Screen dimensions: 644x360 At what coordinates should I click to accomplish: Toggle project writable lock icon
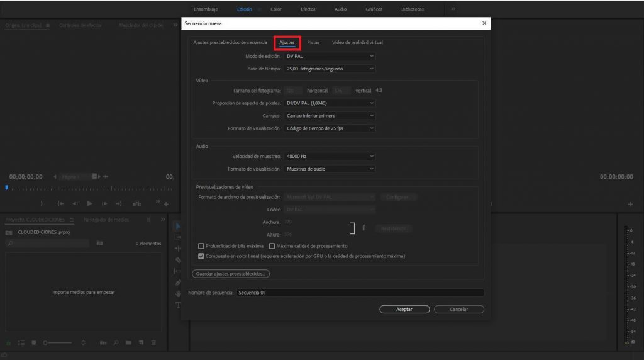click(8, 343)
